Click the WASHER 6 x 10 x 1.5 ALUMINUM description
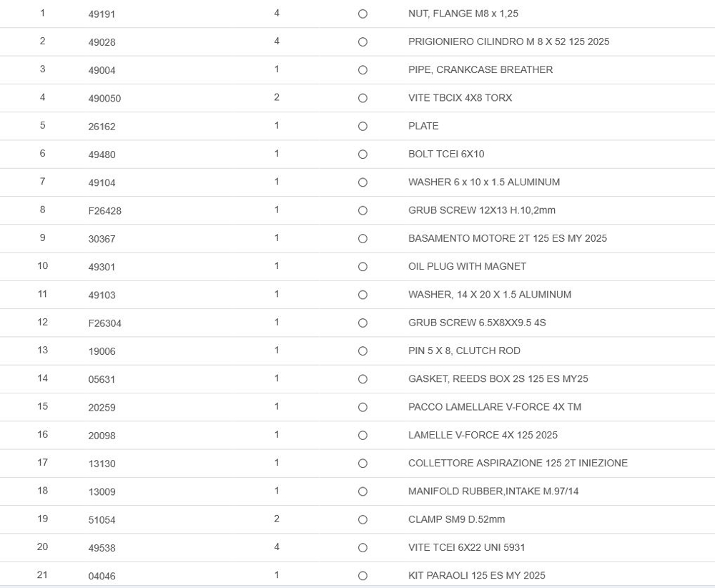The height and width of the screenshot is (588, 715). (x=483, y=182)
